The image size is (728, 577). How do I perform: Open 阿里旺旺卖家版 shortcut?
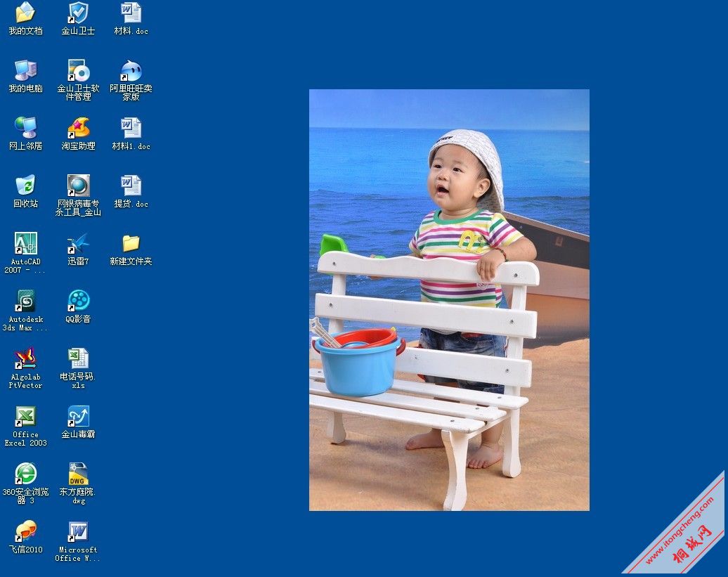pyautogui.click(x=131, y=70)
